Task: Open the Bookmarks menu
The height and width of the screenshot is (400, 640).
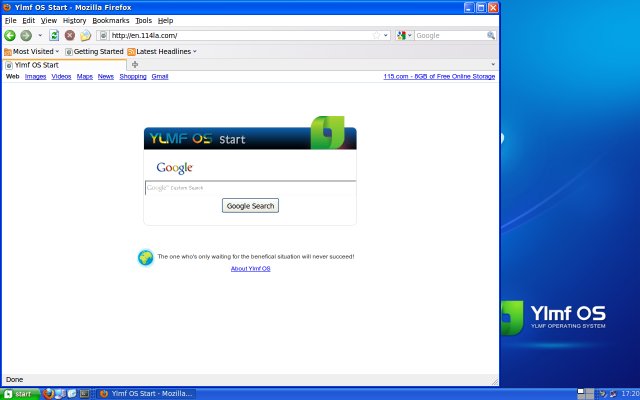Action: coord(111,20)
